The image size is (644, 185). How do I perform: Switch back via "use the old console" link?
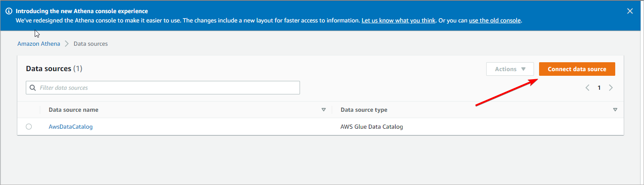(x=495, y=20)
